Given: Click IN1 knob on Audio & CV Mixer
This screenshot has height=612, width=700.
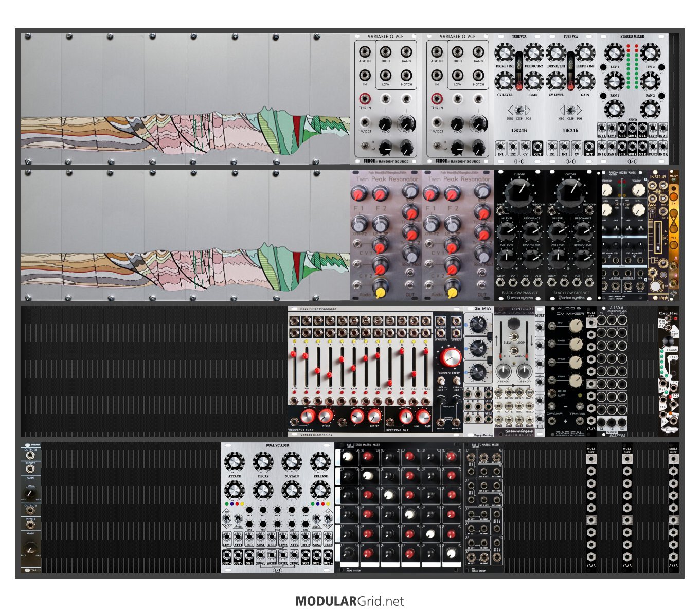Looking at the screenshot, I should (576, 325).
